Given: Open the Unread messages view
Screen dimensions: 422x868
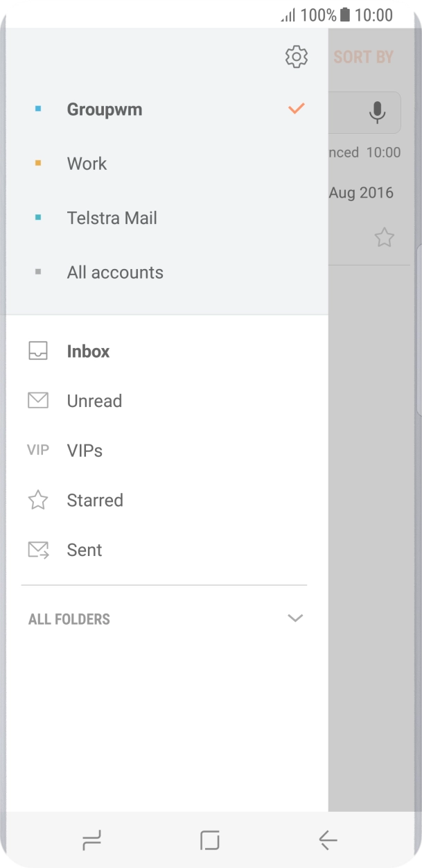Looking at the screenshot, I should pyautogui.click(x=94, y=400).
